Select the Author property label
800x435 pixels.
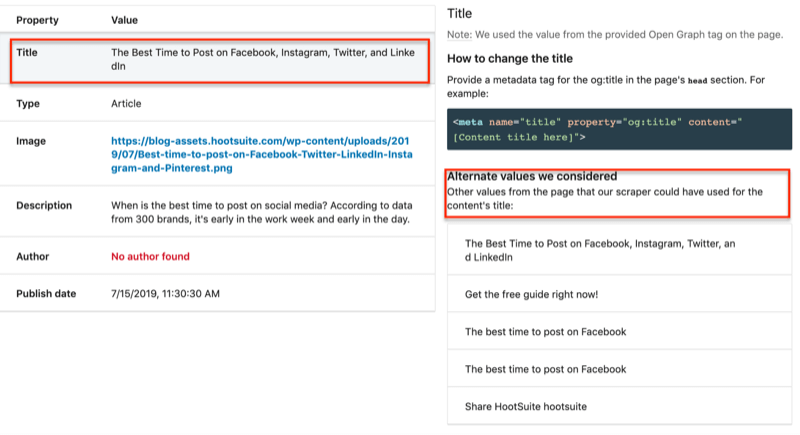tap(33, 257)
